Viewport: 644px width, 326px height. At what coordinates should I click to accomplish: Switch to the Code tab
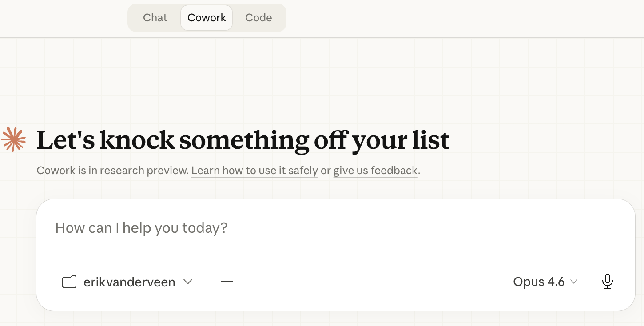pyautogui.click(x=258, y=18)
